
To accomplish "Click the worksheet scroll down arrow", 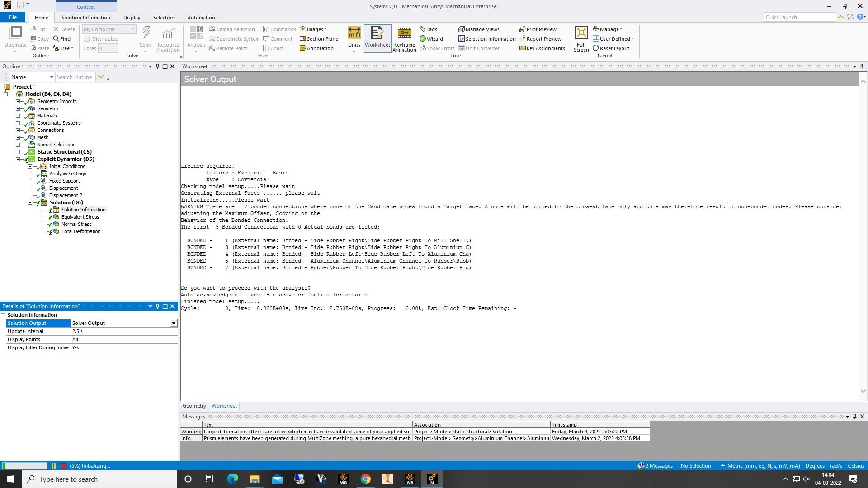I will click(863, 391).
